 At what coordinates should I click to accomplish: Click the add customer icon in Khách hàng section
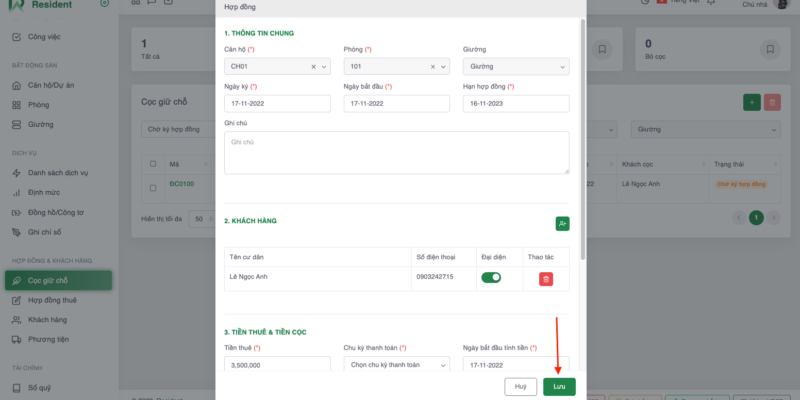[562, 223]
